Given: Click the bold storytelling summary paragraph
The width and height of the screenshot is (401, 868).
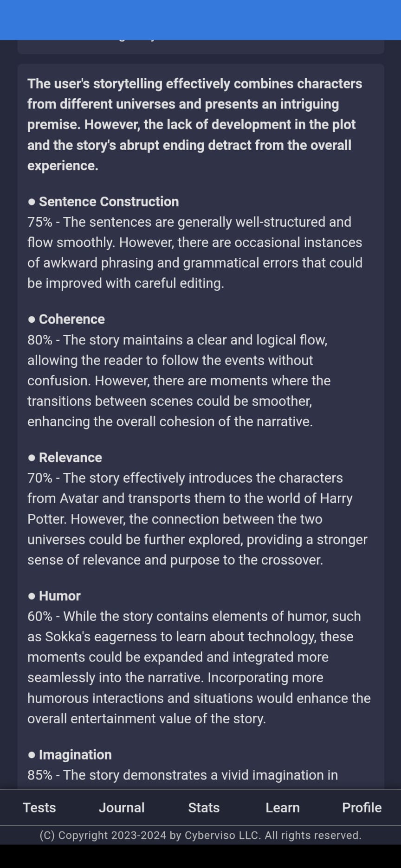Looking at the screenshot, I should tap(195, 124).
